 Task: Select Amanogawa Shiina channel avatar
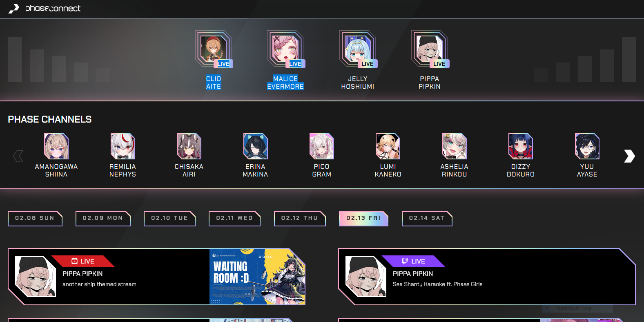(x=56, y=146)
